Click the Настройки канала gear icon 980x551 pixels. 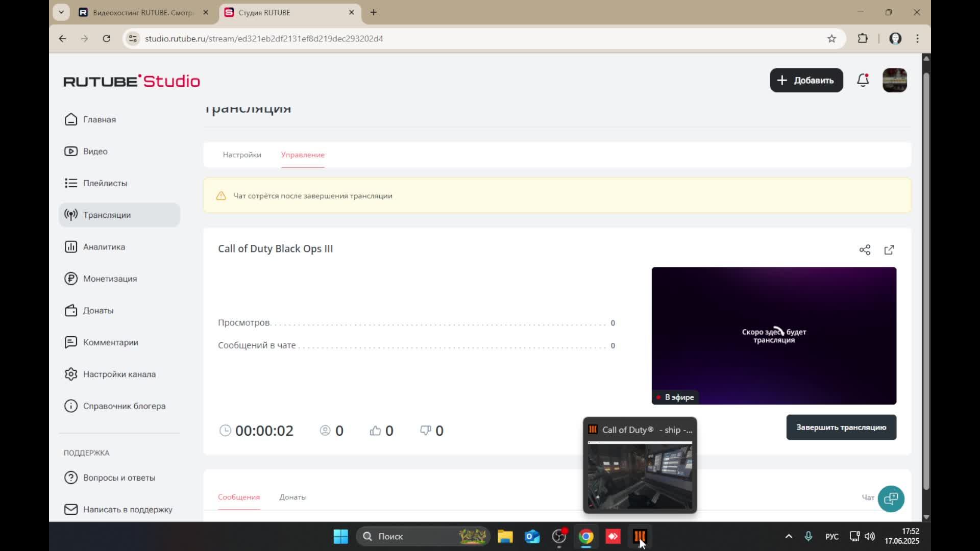pyautogui.click(x=71, y=374)
